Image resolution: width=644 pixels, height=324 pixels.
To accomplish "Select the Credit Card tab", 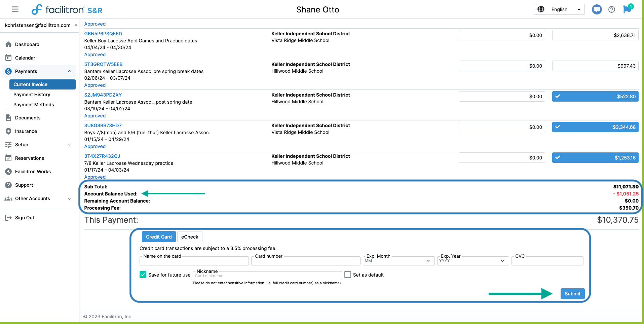I will (159, 237).
